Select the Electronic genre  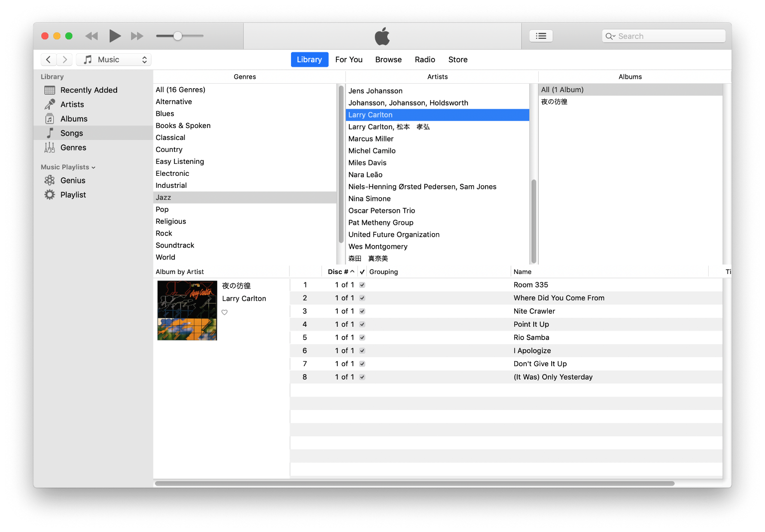245,173
